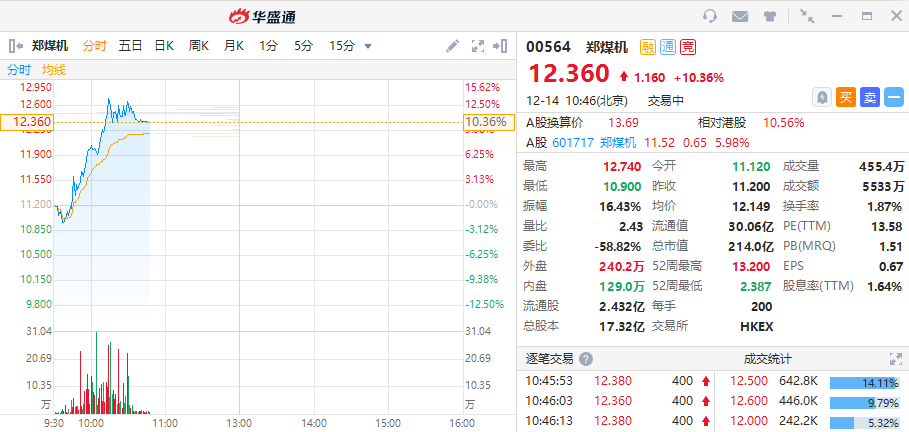Click the trade row at 10:46:13
The height and width of the screenshot is (432, 909).
618,420
